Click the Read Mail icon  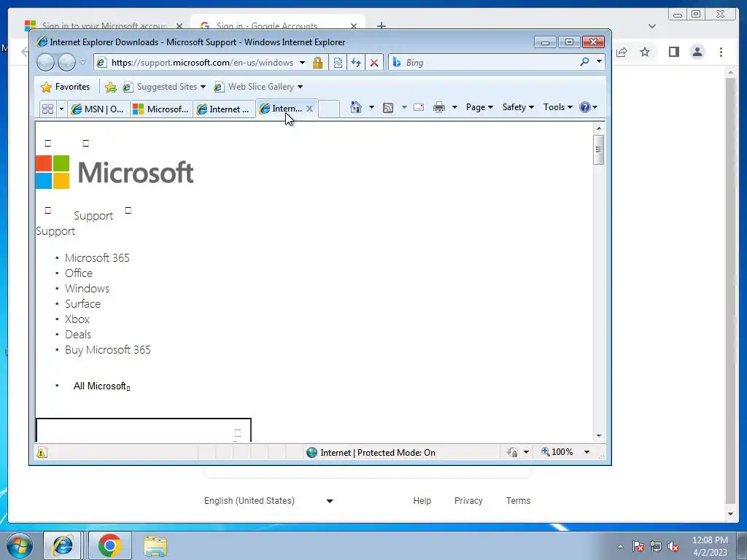click(x=419, y=107)
